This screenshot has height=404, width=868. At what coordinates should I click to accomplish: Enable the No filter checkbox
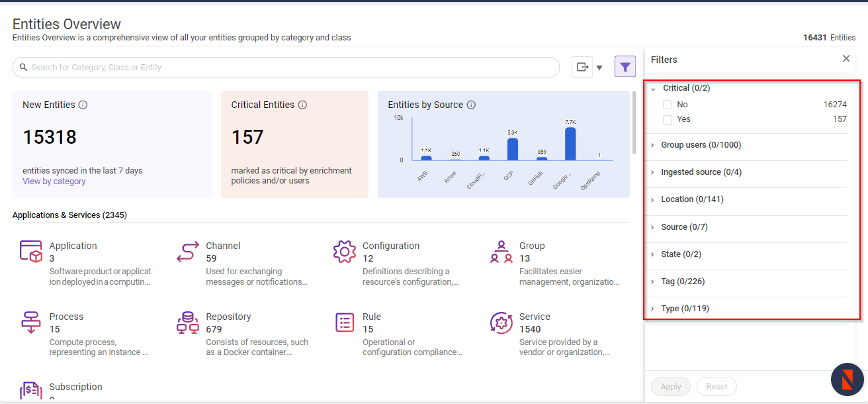click(668, 104)
